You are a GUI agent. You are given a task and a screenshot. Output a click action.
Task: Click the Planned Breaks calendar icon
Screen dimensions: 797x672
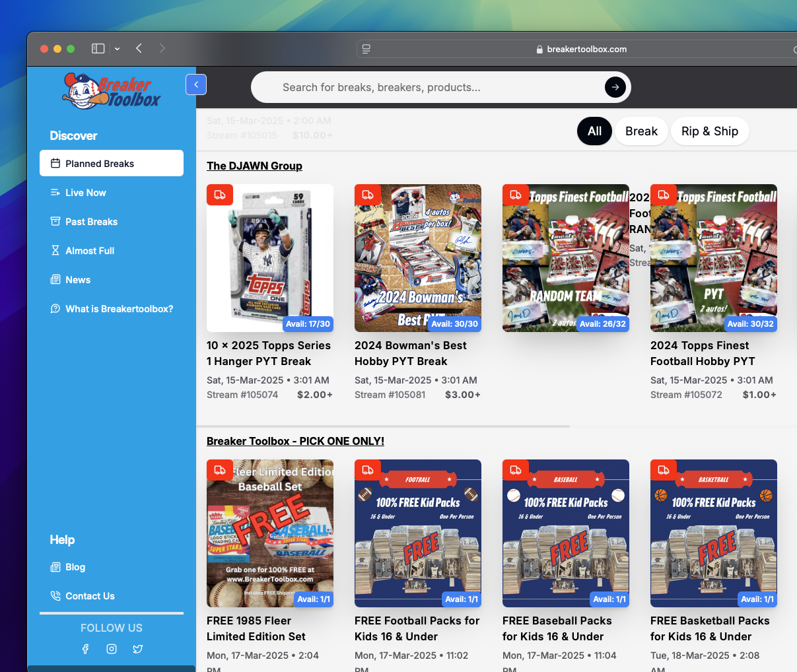pos(55,163)
